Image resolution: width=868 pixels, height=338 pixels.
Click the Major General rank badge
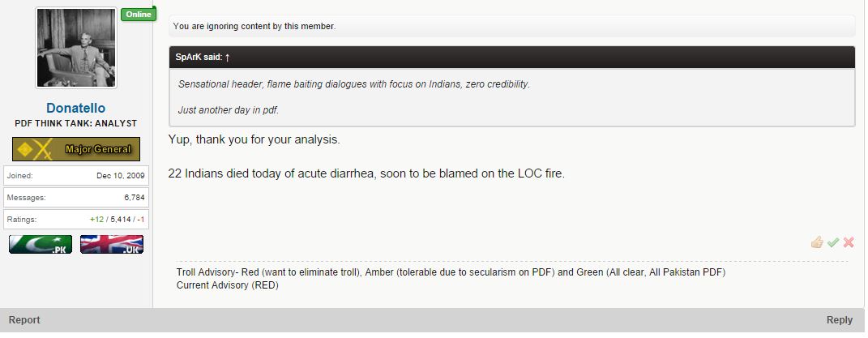(76, 149)
